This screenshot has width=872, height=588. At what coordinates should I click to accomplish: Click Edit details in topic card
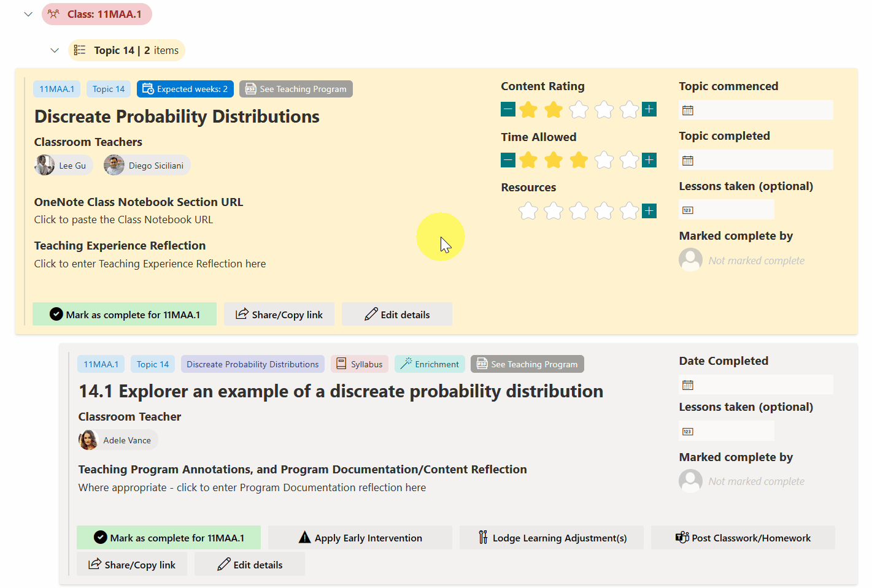point(397,314)
